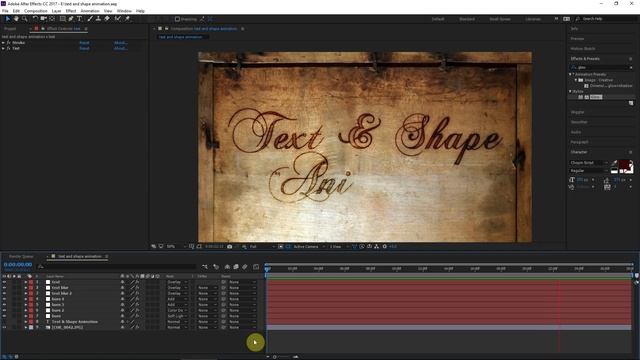Open the File menu

tap(5, 11)
